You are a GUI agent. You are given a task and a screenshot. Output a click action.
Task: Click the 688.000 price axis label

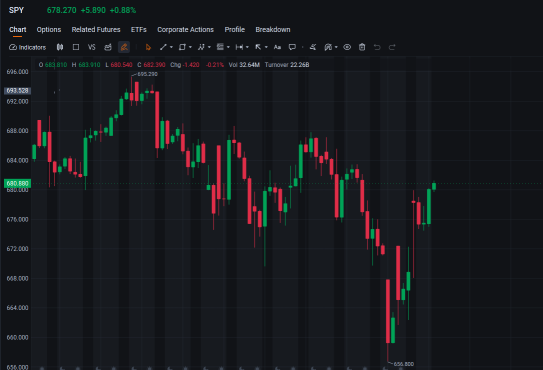pyautogui.click(x=17, y=131)
